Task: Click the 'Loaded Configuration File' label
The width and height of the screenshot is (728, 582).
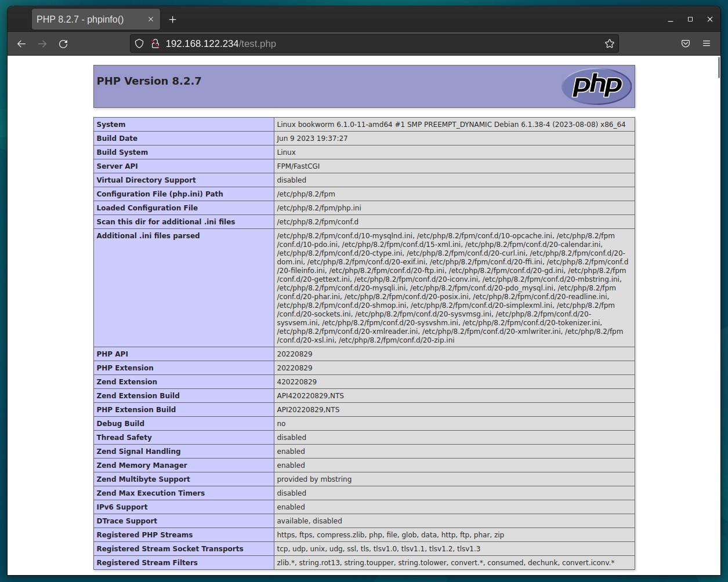Action: coord(147,208)
